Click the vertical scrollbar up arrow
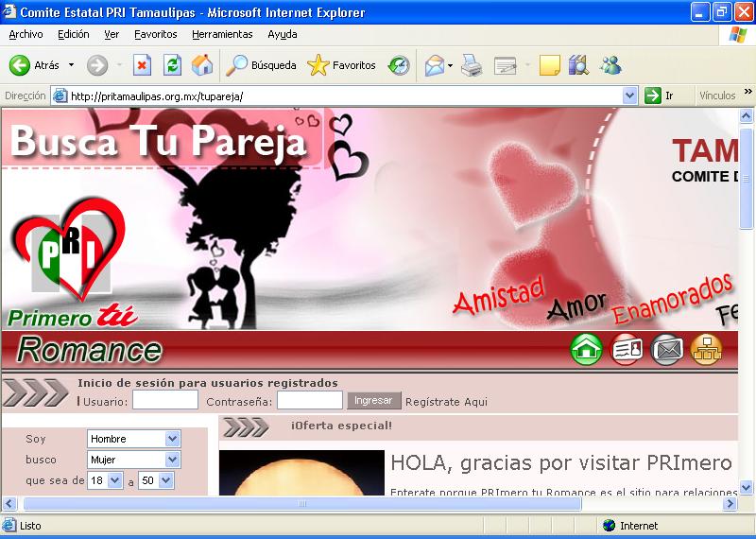This screenshot has height=539, width=756. pyautogui.click(x=746, y=115)
